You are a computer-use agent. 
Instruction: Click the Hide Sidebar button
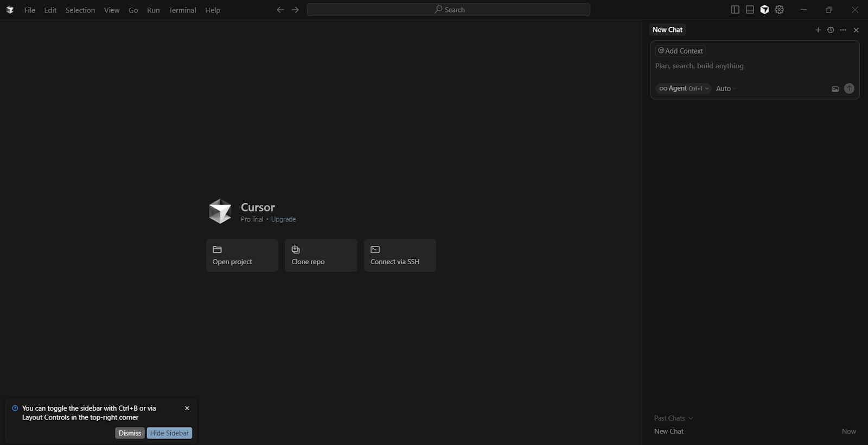click(169, 433)
